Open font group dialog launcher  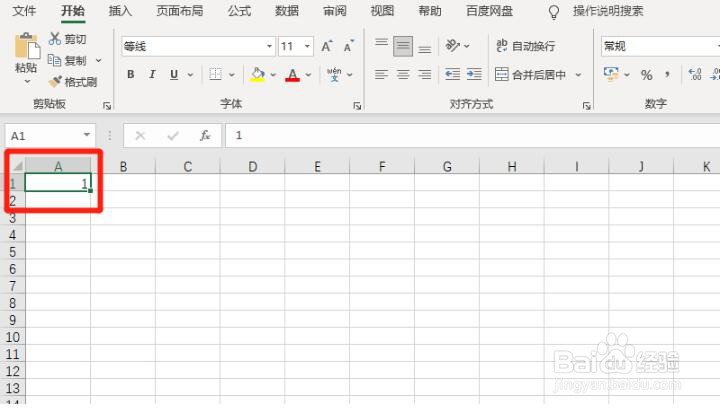pyautogui.click(x=357, y=106)
